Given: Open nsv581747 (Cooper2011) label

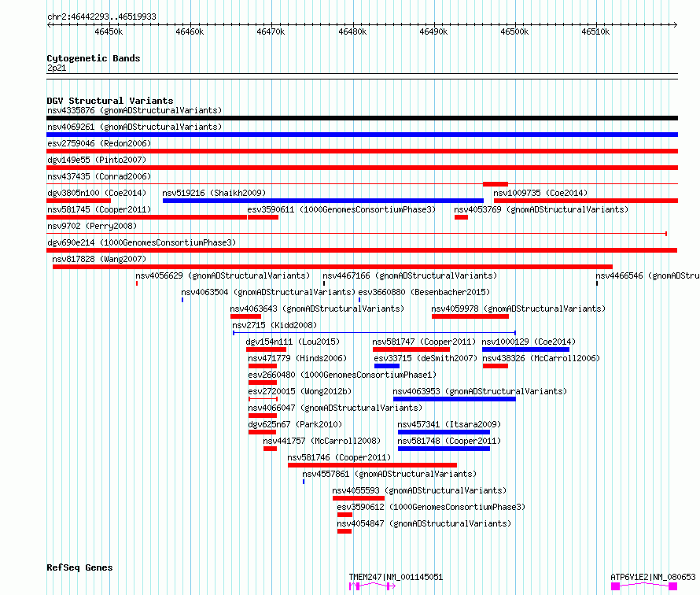Looking at the screenshot, I should (x=424, y=342).
